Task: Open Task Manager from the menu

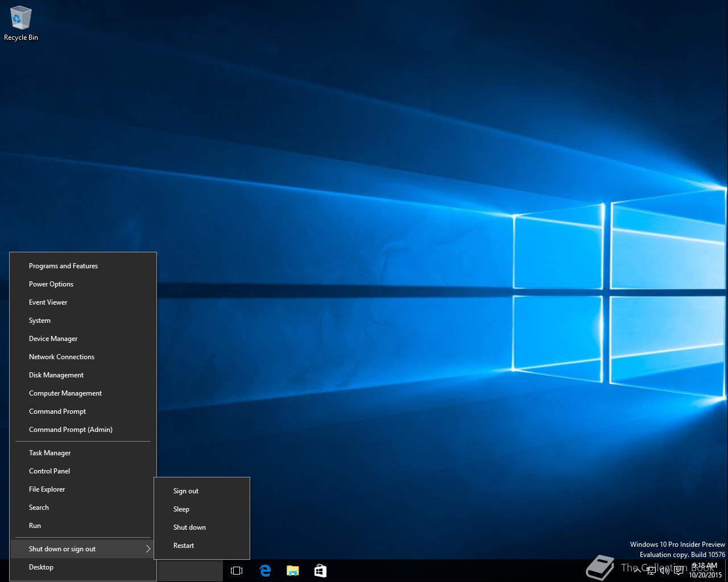Action: 83,453
